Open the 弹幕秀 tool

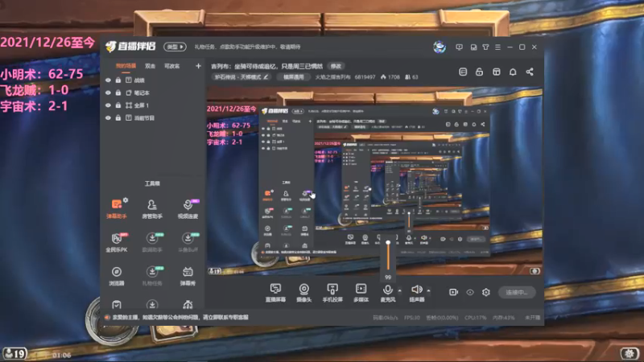tap(188, 276)
